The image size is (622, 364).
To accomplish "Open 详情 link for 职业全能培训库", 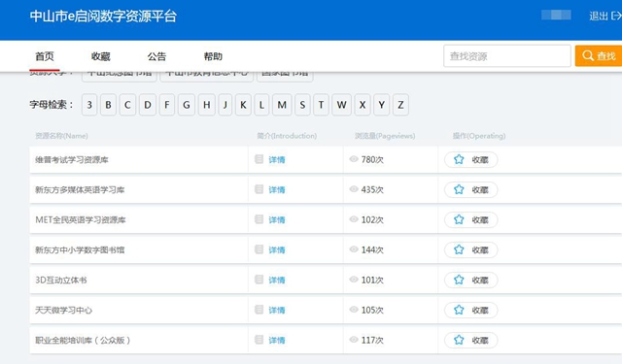I will point(277,341).
